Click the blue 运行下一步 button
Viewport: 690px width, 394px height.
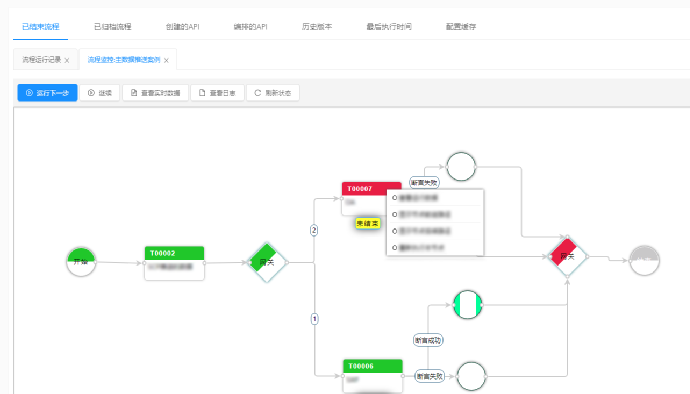click(48, 93)
